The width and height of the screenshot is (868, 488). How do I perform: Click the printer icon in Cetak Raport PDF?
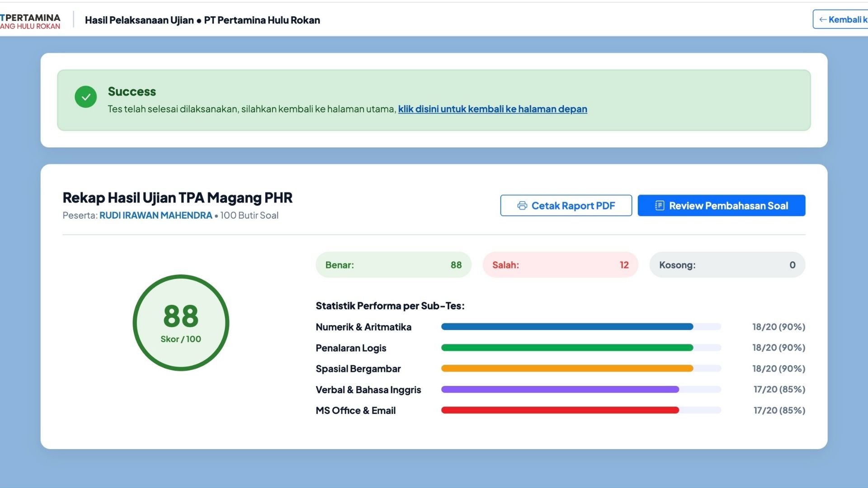pos(522,206)
